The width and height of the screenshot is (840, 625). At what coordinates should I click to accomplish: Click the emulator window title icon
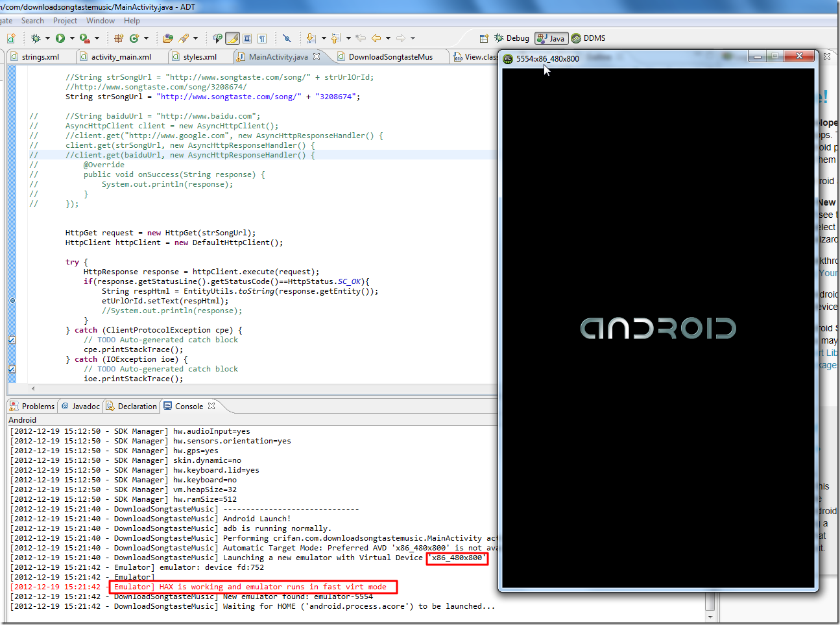point(508,58)
